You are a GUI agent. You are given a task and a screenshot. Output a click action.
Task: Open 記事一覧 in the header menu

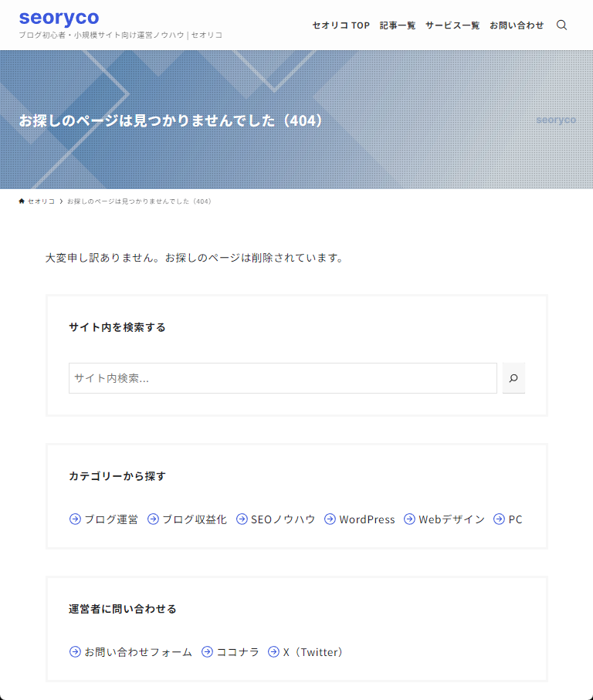pyautogui.click(x=398, y=25)
